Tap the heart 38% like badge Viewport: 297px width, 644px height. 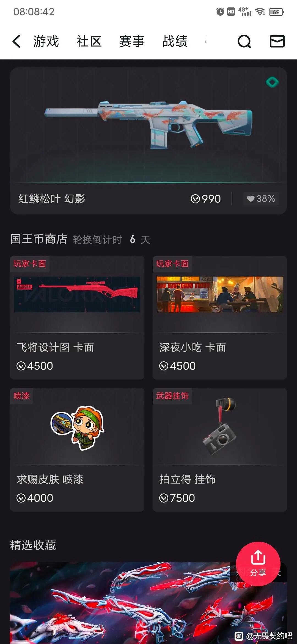[261, 199]
